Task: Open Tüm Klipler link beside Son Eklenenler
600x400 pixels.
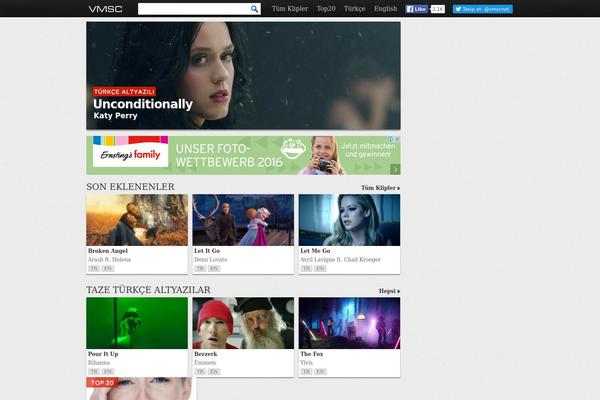Action: pos(380,188)
